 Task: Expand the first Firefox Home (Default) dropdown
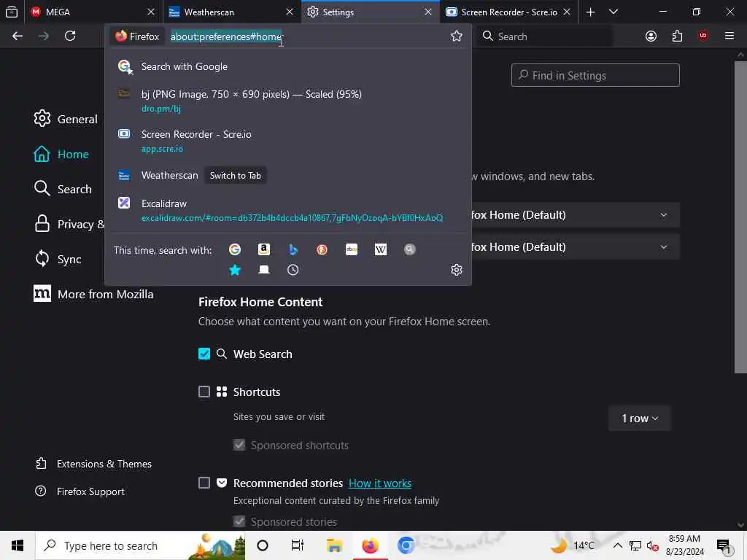click(x=576, y=215)
